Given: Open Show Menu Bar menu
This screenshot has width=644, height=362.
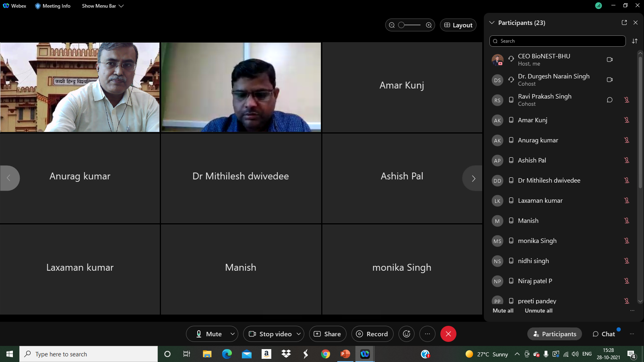Looking at the screenshot, I should point(103,6).
